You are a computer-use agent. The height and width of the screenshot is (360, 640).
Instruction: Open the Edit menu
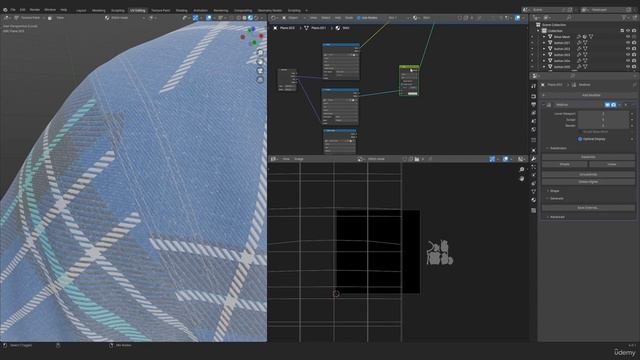pyautogui.click(x=23, y=10)
